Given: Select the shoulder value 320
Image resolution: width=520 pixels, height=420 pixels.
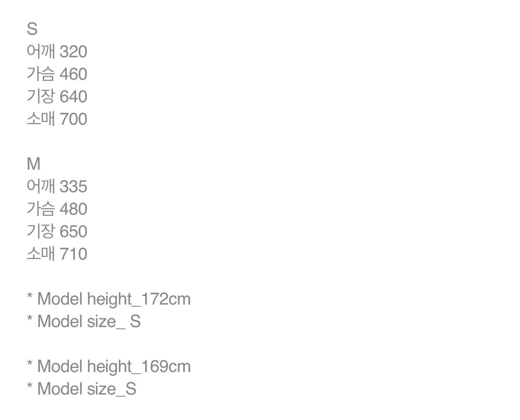Looking at the screenshot, I should [x=73, y=52].
